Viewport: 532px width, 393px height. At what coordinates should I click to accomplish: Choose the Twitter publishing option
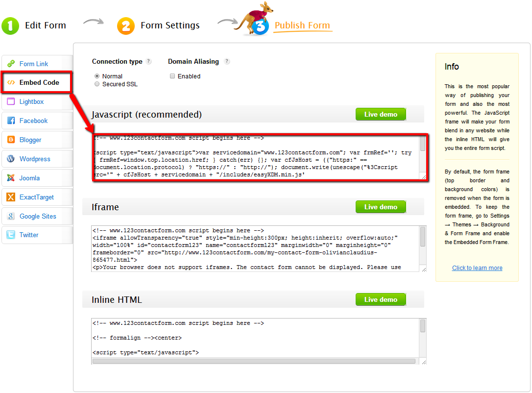[x=37, y=235]
